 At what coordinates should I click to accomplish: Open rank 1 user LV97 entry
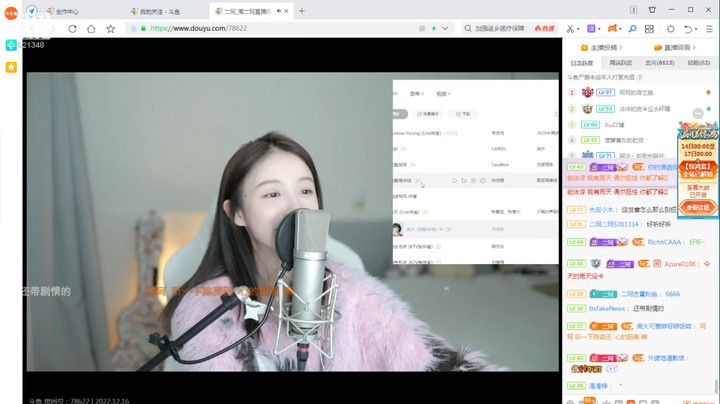pos(638,93)
